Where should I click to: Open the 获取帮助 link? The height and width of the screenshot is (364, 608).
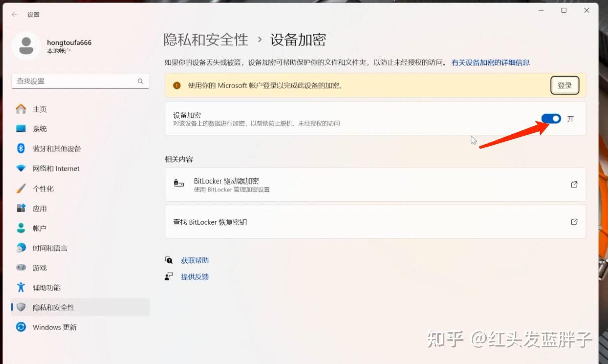pos(195,260)
